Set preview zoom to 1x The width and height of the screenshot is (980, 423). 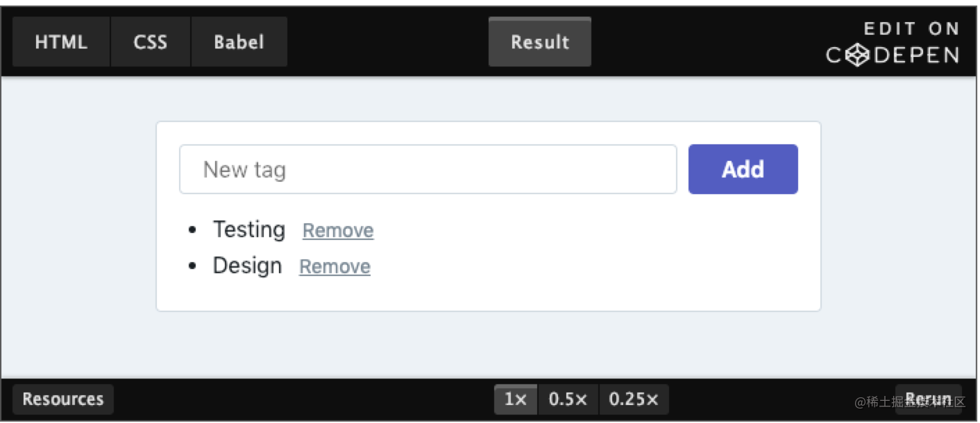pyautogui.click(x=516, y=399)
